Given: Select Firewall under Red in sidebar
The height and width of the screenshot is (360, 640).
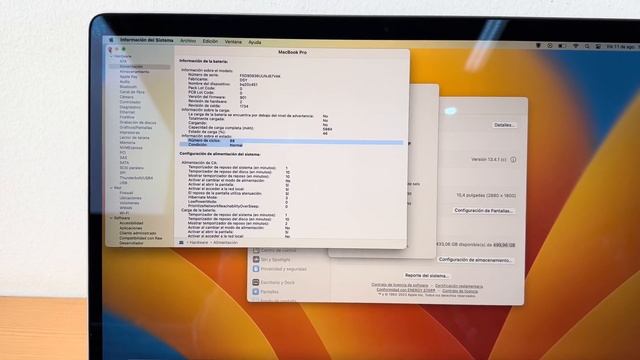Looking at the screenshot, I should point(126,193).
